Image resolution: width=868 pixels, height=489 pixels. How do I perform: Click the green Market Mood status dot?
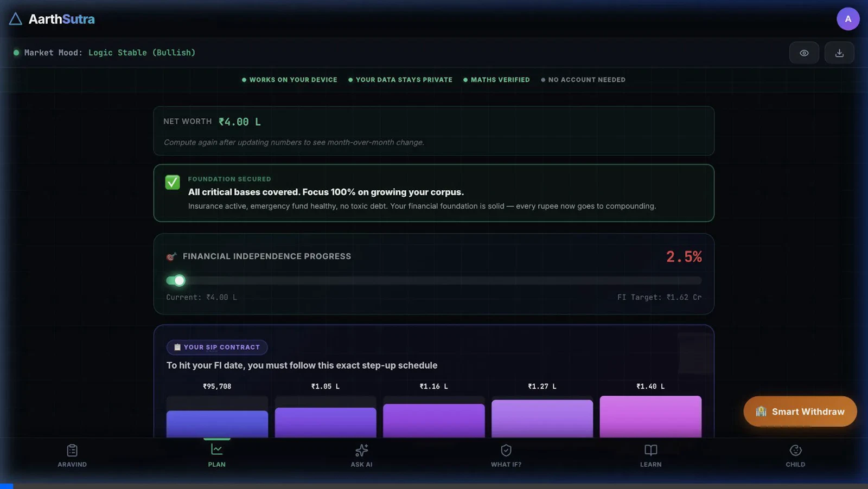[x=16, y=53]
